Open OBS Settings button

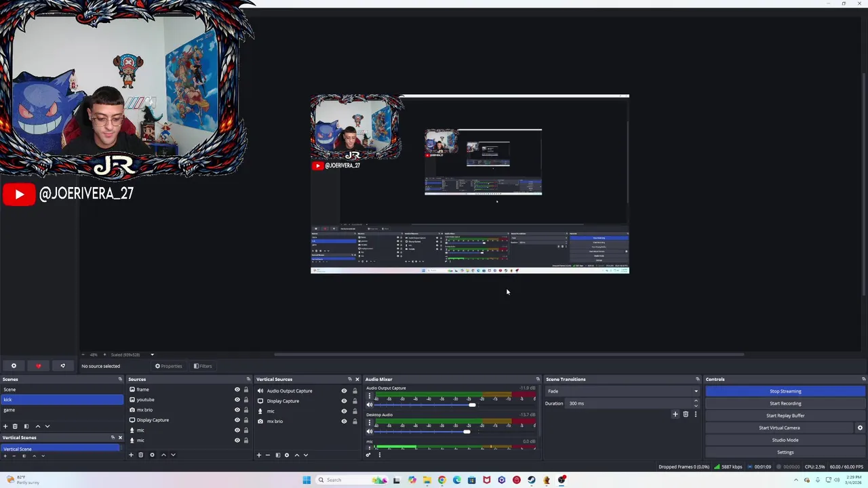[785, 452]
